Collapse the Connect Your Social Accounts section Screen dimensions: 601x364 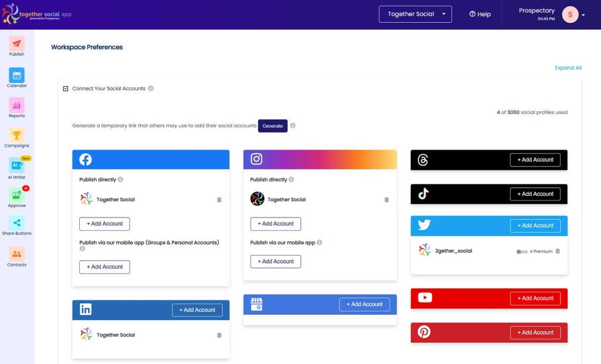[66, 89]
